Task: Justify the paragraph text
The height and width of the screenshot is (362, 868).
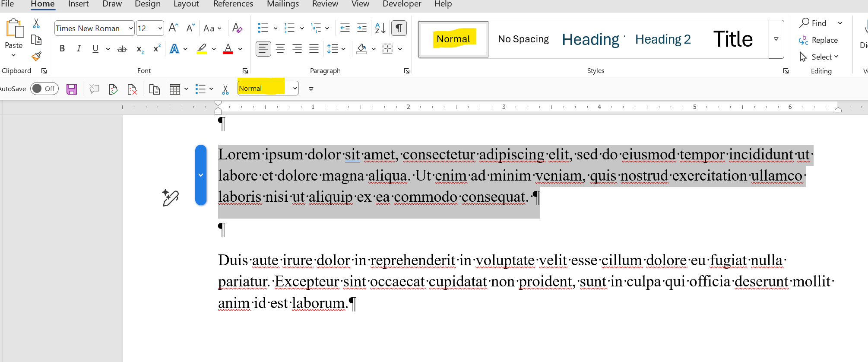Action: 314,49
